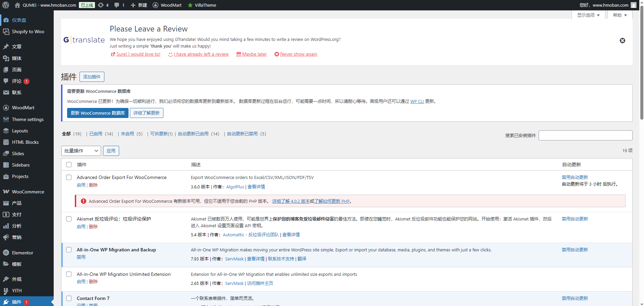Image resolution: width=644 pixels, height=306 pixels.
Task: Click the WordPress logo in admin bar
Action: pyautogui.click(x=6, y=5)
